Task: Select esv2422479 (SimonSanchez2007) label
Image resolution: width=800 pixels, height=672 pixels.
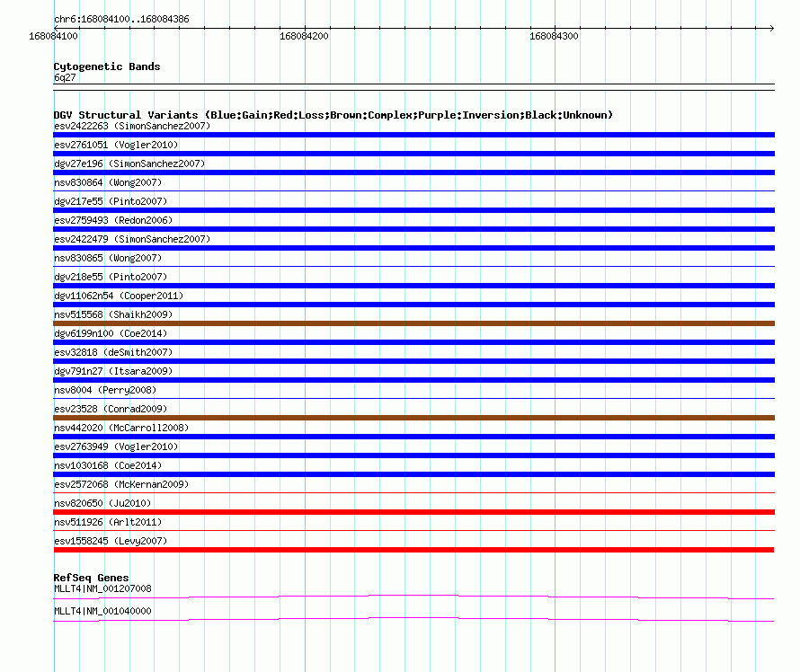Action: click(132, 239)
